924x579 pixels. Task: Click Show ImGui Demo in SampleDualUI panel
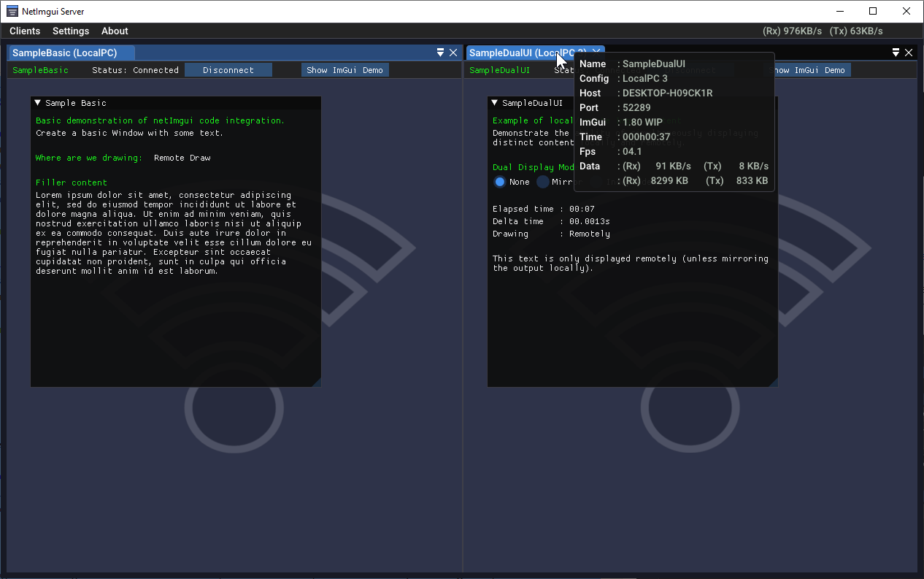809,70
